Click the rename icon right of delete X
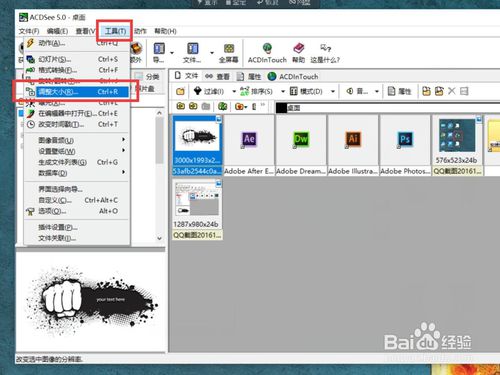The height and width of the screenshot is (375, 500). click(464, 91)
